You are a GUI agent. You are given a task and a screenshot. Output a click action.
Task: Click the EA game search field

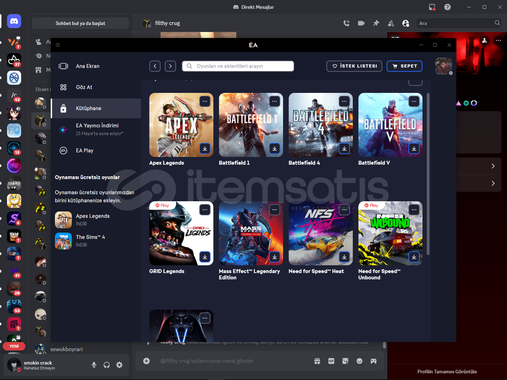pyautogui.click(x=238, y=66)
